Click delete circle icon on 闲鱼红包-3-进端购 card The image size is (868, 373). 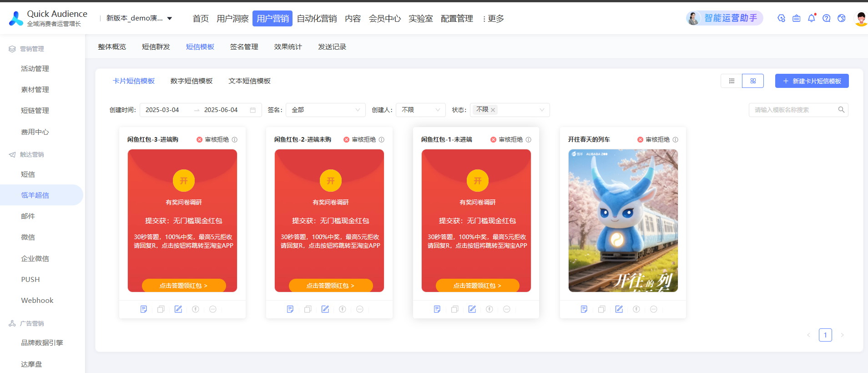click(x=213, y=309)
